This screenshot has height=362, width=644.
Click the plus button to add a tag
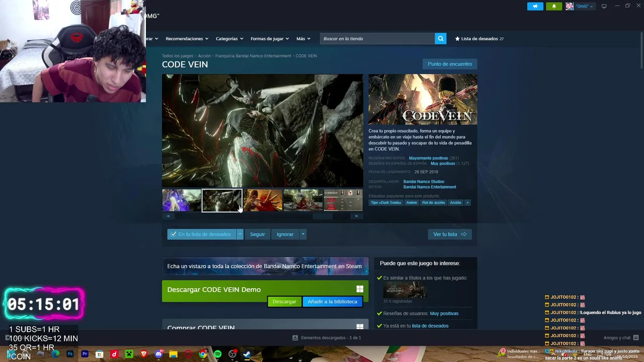(467, 203)
